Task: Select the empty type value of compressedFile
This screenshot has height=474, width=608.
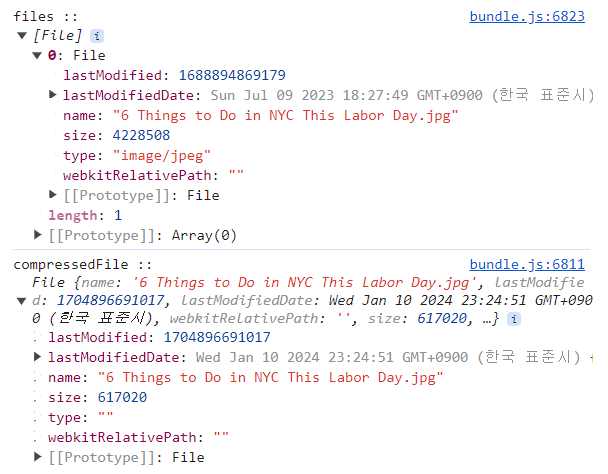Action: 105,415
